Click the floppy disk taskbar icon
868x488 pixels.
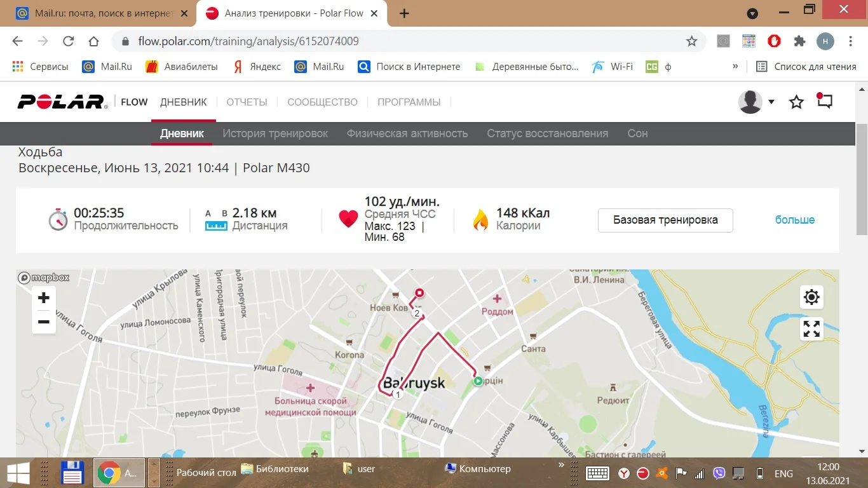point(72,473)
